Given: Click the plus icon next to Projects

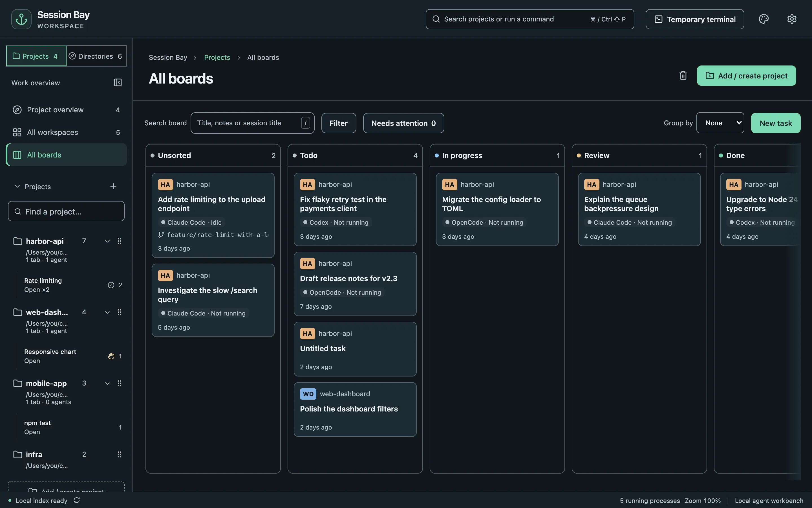Looking at the screenshot, I should [x=113, y=187].
